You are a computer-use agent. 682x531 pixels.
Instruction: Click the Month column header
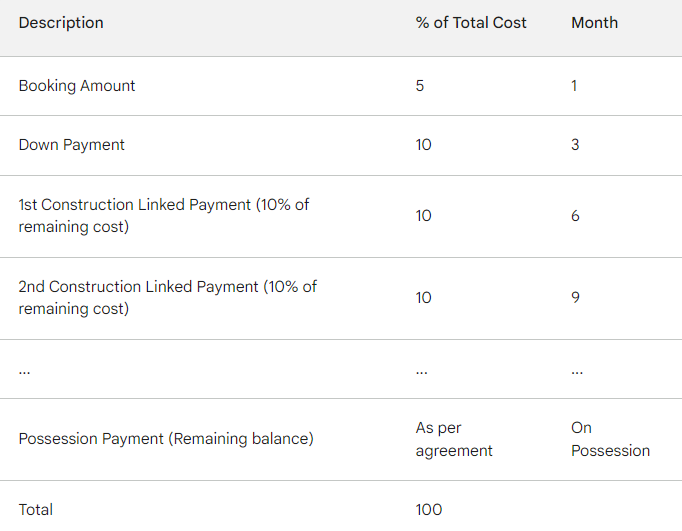pyautogui.click(x=594, y=23)
